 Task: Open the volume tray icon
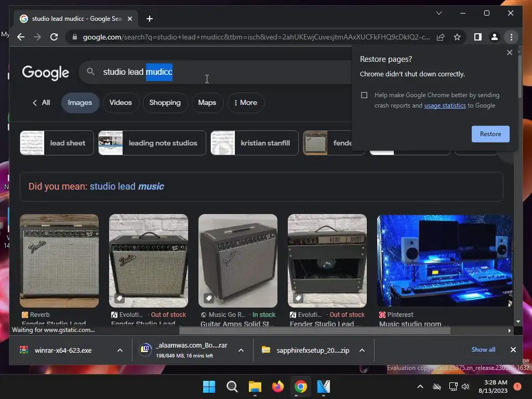pos(465,387)
